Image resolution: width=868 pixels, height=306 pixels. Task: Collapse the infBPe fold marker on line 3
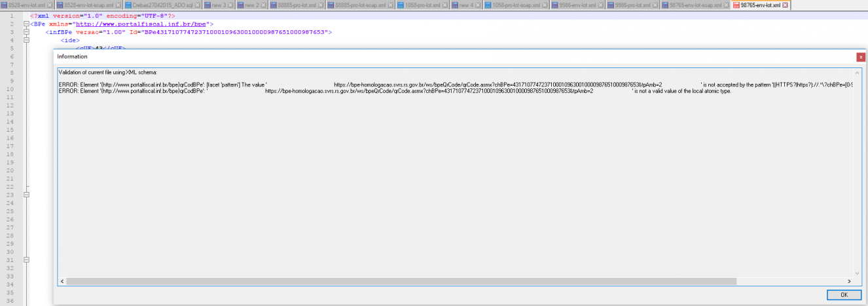[x=26, y=32]
